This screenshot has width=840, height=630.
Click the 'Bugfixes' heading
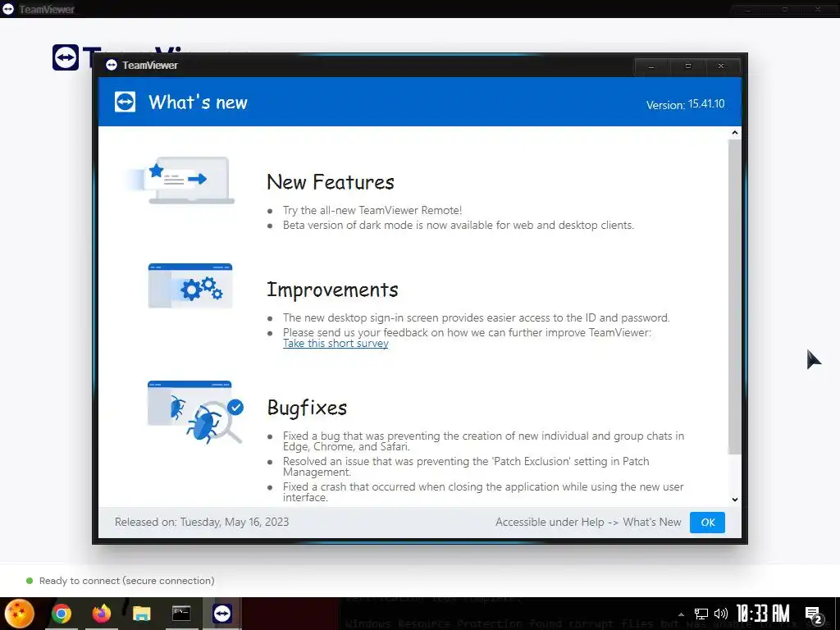tap(307, 408)
